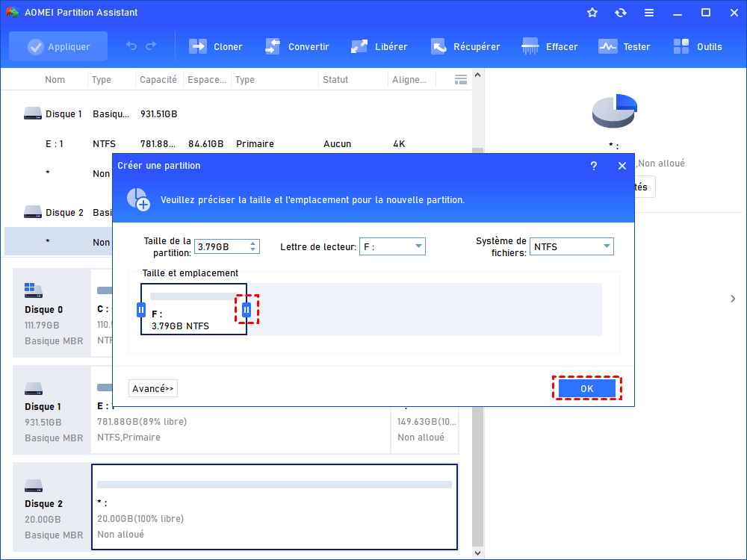747x560 pixels.
Task: Open the Récupérer tool
Action: click(465, 46)
